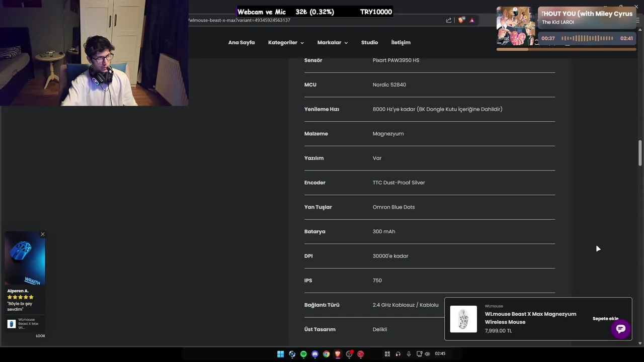Open the Windows Start menu
This screenshot has height=362, width=644.
click(x=280, y=354)
